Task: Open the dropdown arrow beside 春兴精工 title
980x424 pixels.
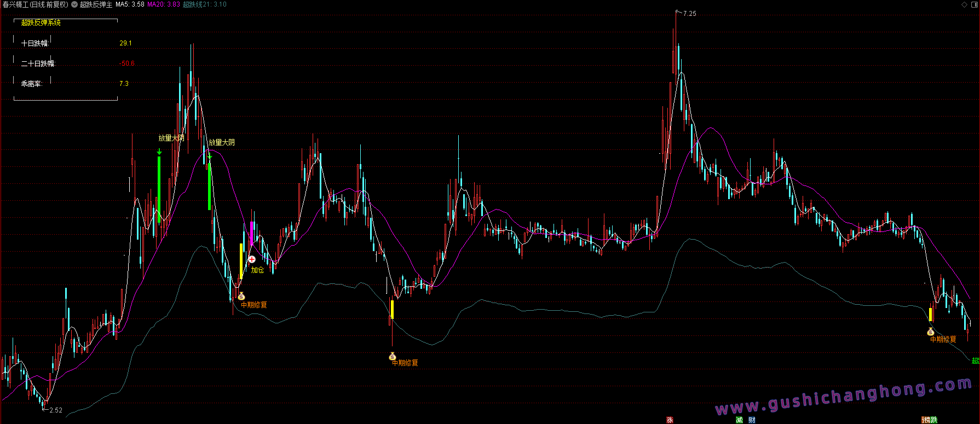Action: pos(74,4)
